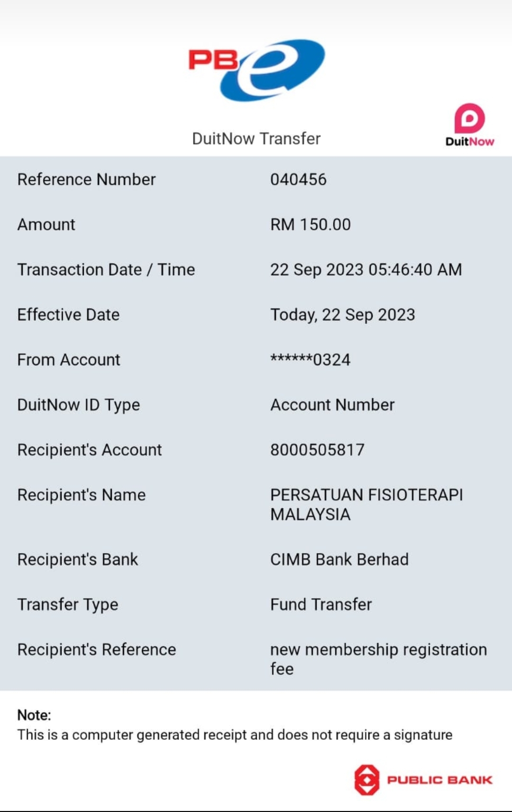Click the Account Number ID type value
The width and height of the screenshot is (512, 812).
(332, 405)
